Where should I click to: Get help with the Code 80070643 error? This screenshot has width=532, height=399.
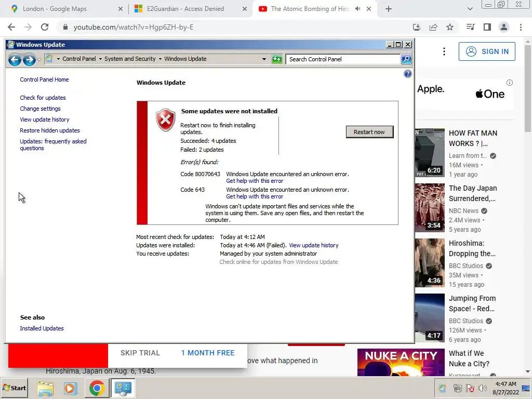coord(255,181)
